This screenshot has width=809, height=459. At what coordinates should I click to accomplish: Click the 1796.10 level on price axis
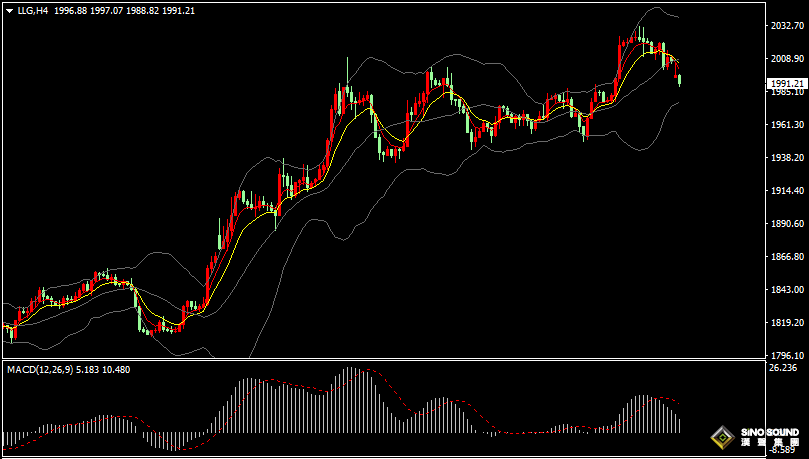(x=786, y=355)
